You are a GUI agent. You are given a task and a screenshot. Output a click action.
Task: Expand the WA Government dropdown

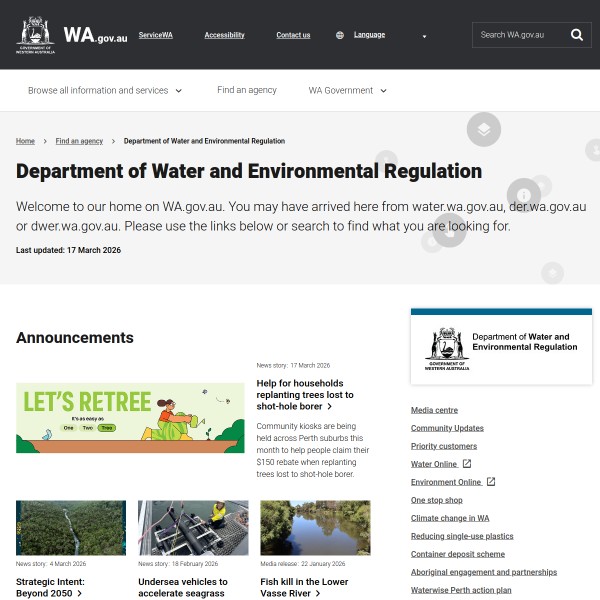(347, 90)
